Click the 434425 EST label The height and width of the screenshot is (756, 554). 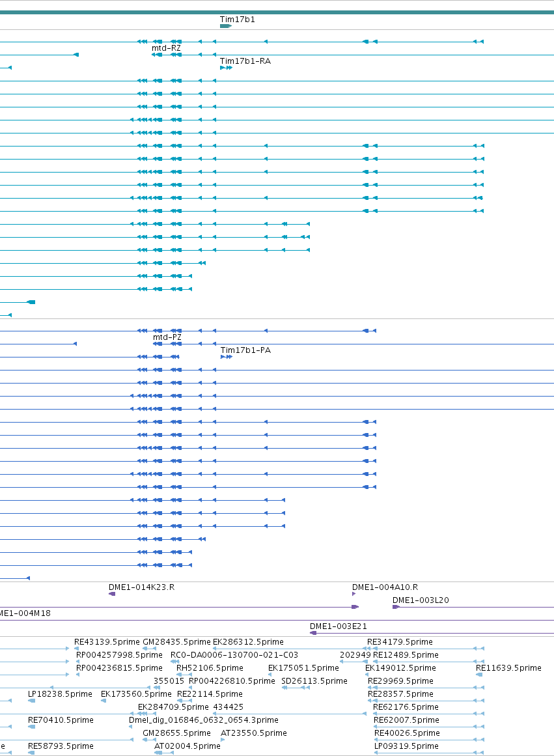click(x=228, y=707)
